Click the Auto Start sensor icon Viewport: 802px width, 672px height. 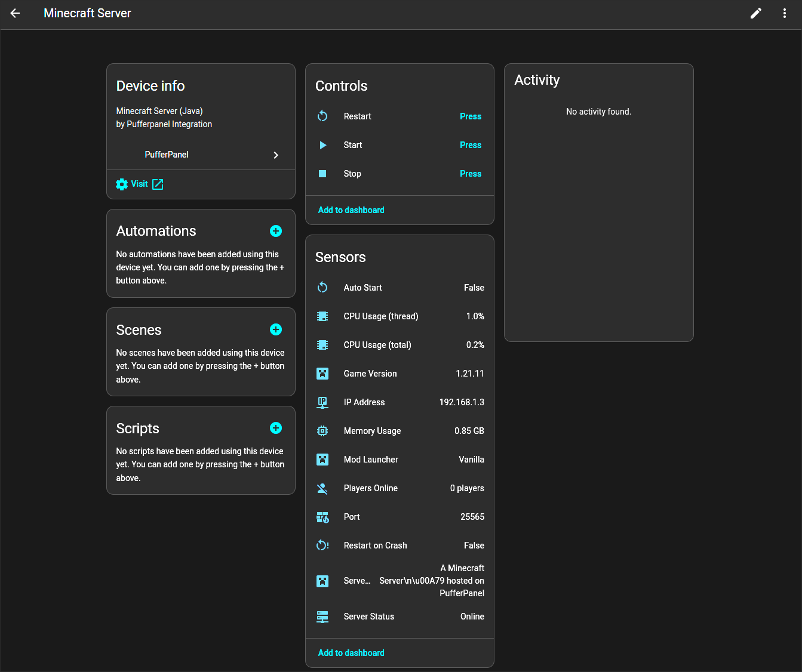coord(322,288)
